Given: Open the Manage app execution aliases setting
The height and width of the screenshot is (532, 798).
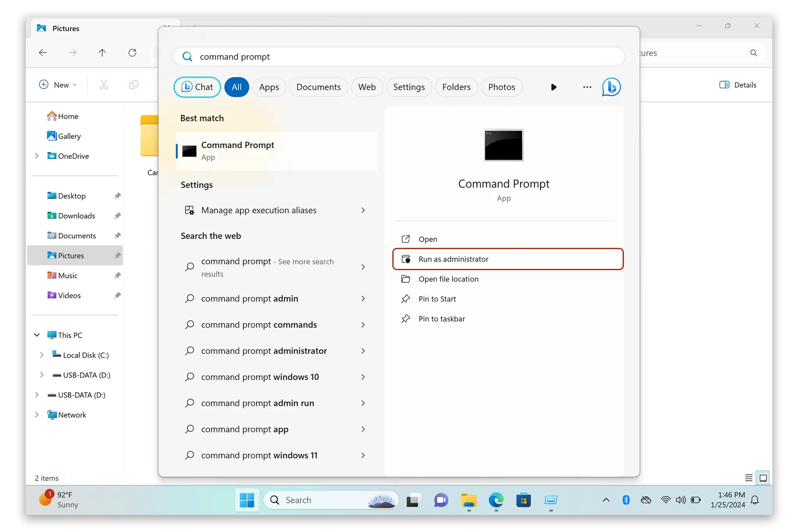Looking at the screenshot, I should coord(258,210).
